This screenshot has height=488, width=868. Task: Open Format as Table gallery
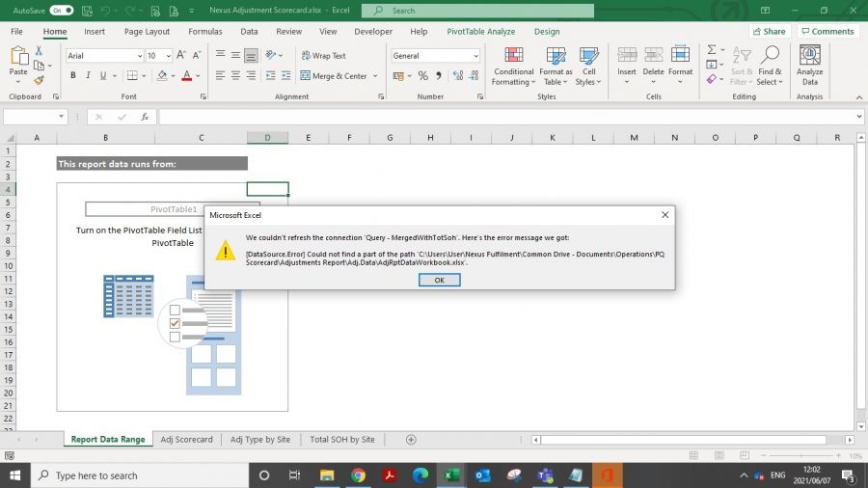[556, 66]
